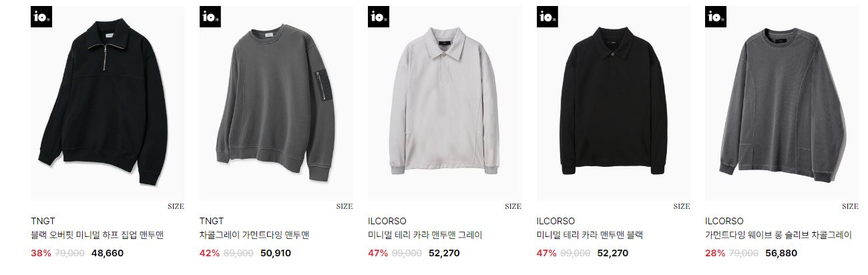Open SIZE under black half-zip sweatshirt
The image size is (868, 275).
coord(176,206)
